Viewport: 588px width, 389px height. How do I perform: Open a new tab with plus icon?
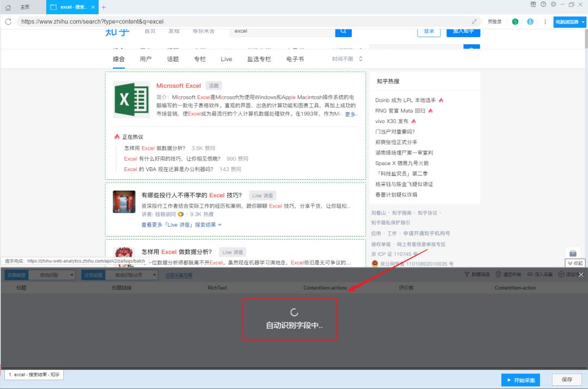pyautogui.click(x=103, y=7)
